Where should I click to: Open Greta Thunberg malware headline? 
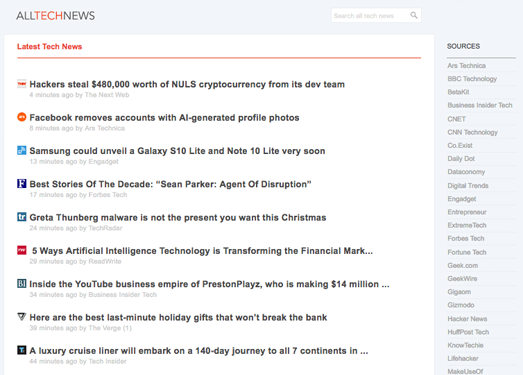[x=178, y=218]
